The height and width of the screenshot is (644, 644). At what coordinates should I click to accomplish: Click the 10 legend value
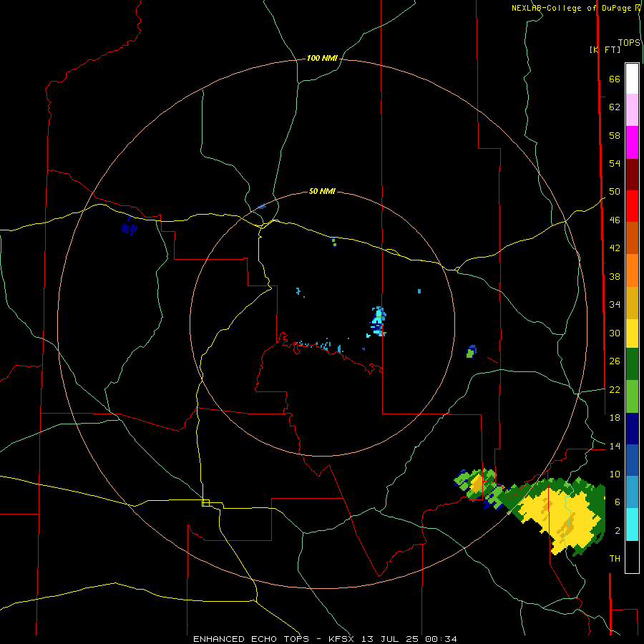point(615,474)
